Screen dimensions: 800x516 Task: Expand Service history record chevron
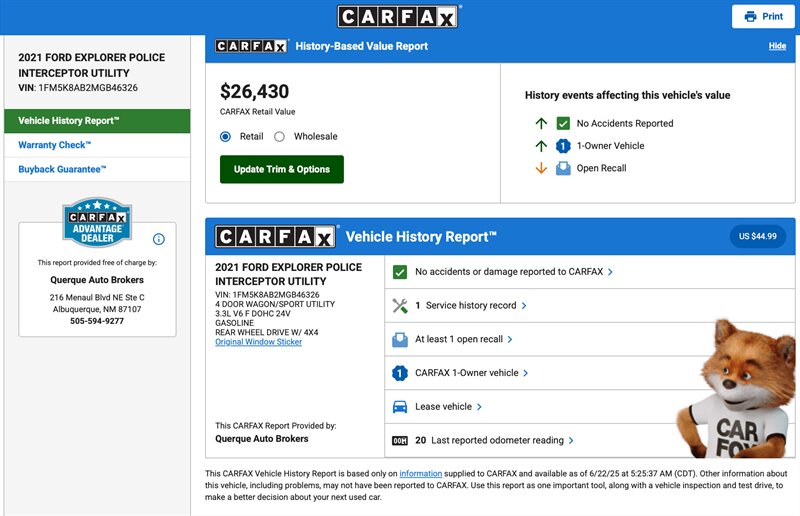point(524,306)
